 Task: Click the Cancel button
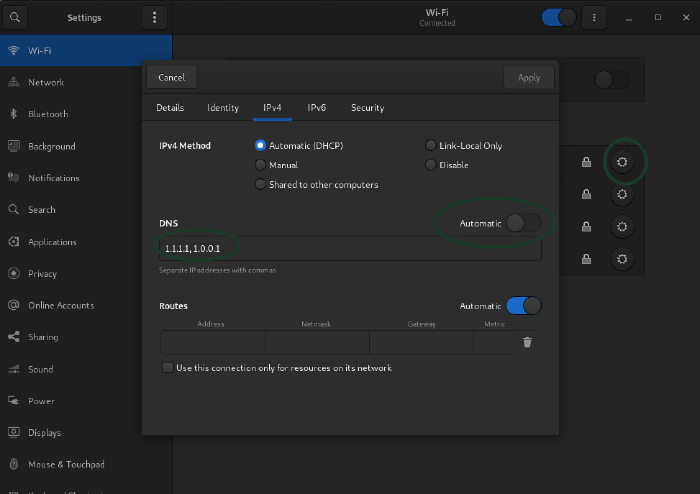171,77
